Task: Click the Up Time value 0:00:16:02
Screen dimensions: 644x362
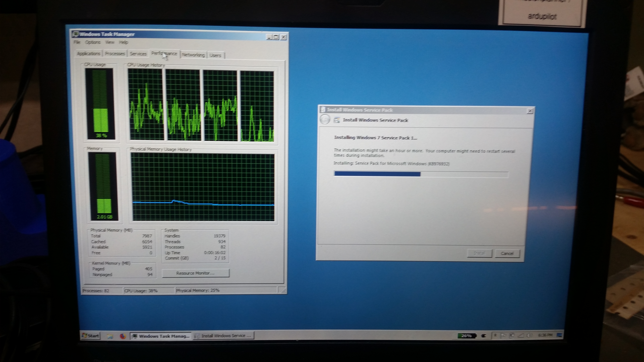Action: click(214, 253)
